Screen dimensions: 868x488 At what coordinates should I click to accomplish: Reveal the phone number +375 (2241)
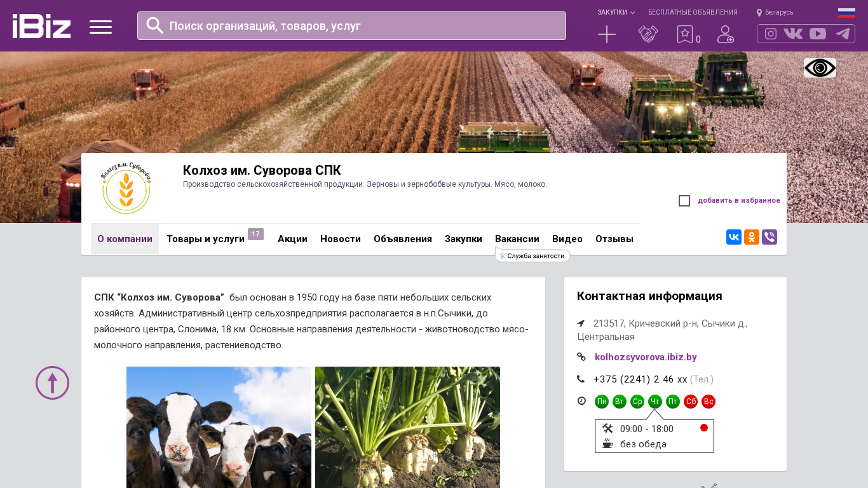(641, 379)
